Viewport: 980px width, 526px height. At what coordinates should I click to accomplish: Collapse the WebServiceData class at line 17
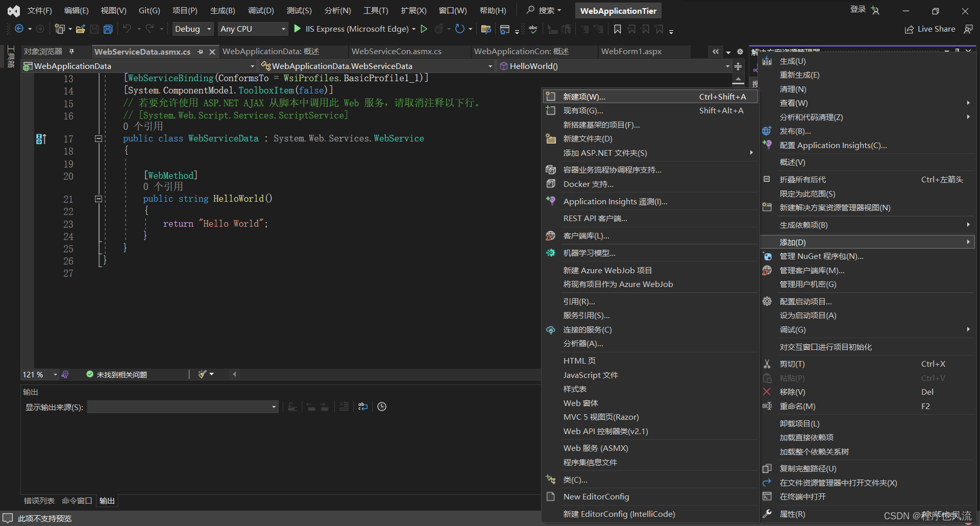pyautogui.click(x=99, y=138)
